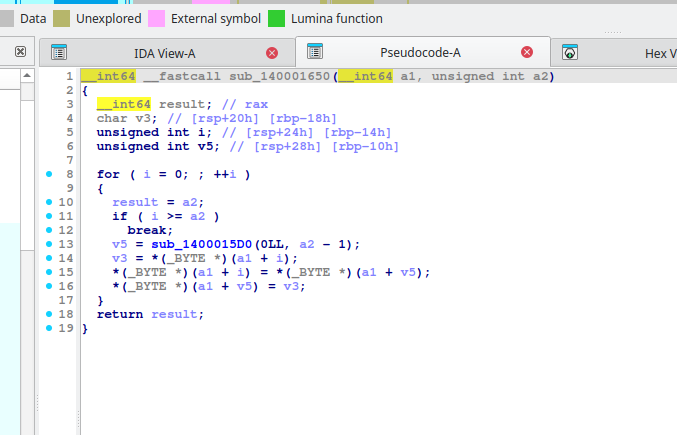Viewport: 677px width, 435px height.
Task: Click 'unsigned int v5' declaration line 6
Action: (x=158, y=146)
